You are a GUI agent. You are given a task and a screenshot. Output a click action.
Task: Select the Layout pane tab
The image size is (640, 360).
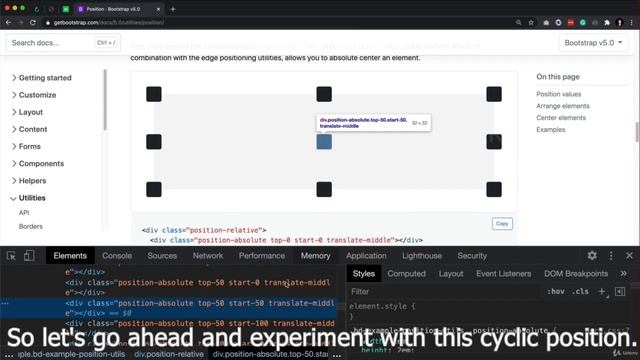click(451, 273)
